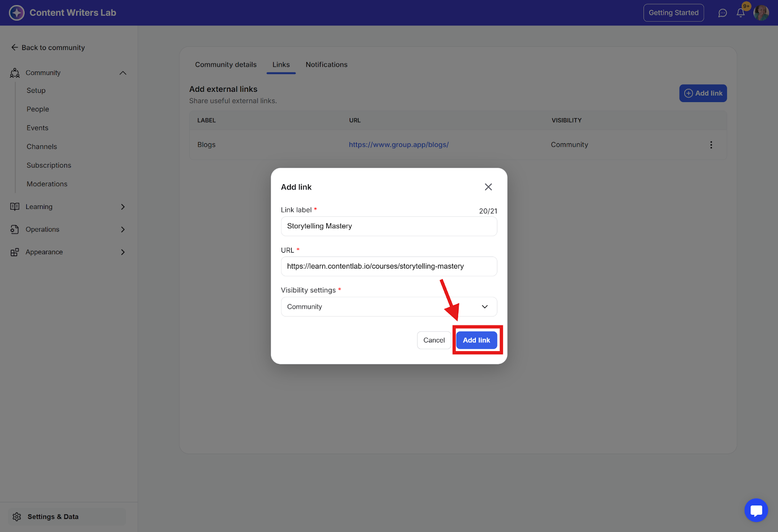This screenshot has width=778, height=532.
Task: Click the Community people icon in sidebar
Action: click(x=15, y=73)
